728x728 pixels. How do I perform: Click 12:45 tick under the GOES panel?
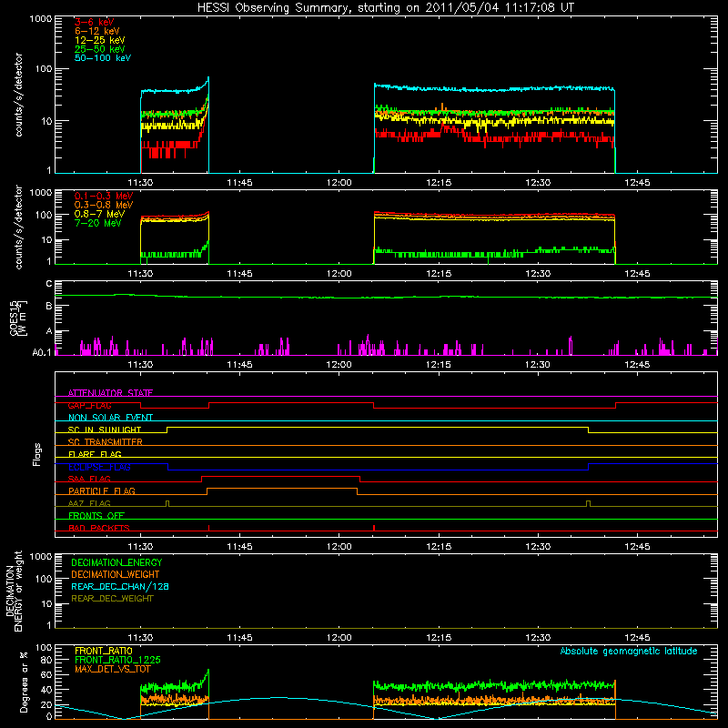click(x=637, y=365)
